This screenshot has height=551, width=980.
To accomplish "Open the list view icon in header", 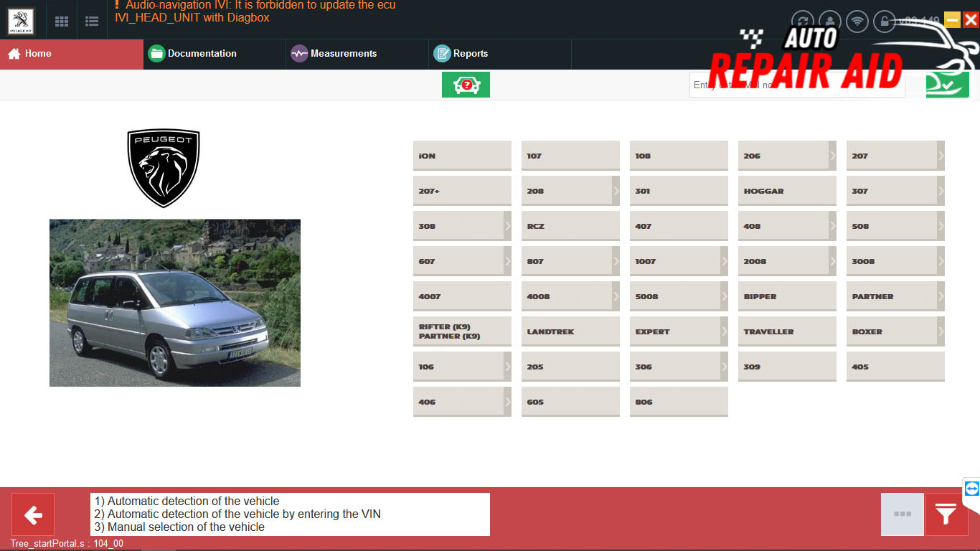I will pyautogui.click(x=92, y=22).
